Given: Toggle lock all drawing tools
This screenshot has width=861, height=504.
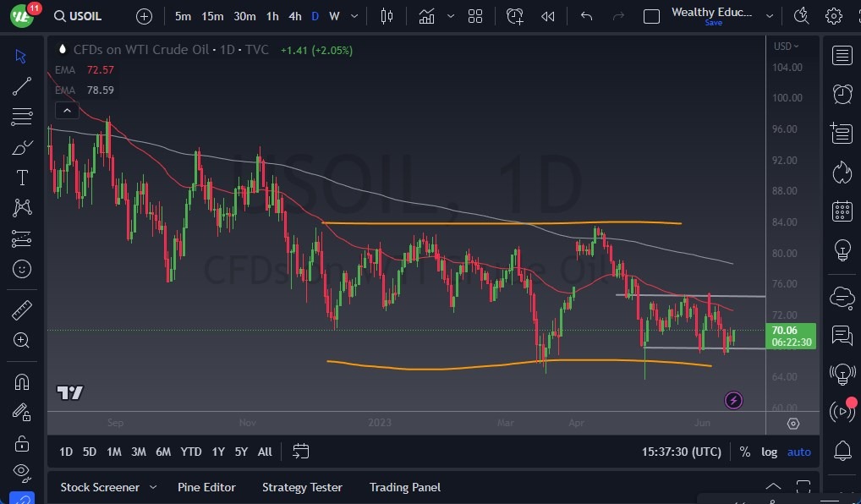Looking at the screenshot, I should (x=22, y=442).
